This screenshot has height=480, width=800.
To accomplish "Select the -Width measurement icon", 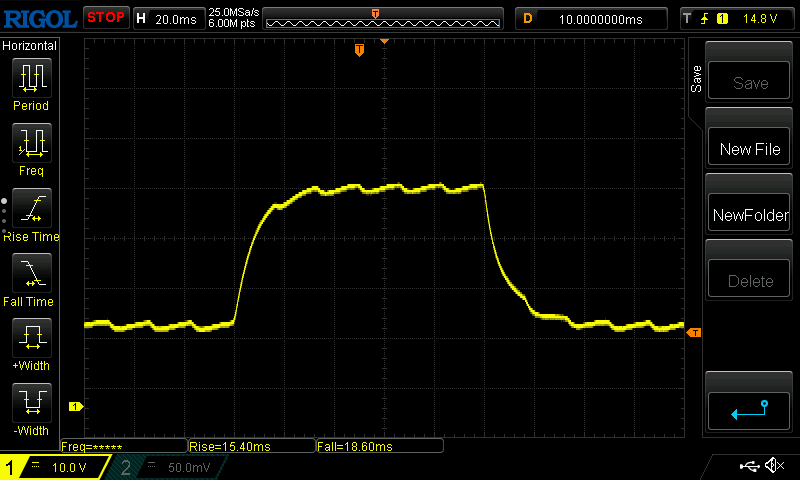I will (32, 402).
